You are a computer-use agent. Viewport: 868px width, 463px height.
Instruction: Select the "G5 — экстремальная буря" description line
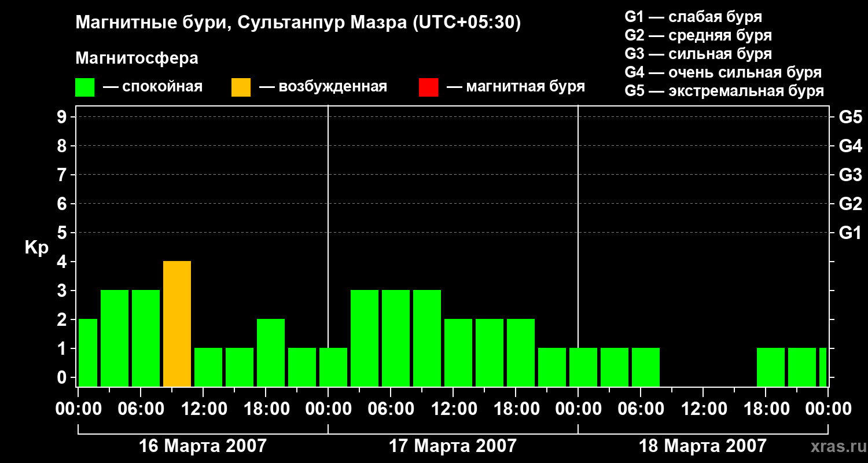click(724, 91)
